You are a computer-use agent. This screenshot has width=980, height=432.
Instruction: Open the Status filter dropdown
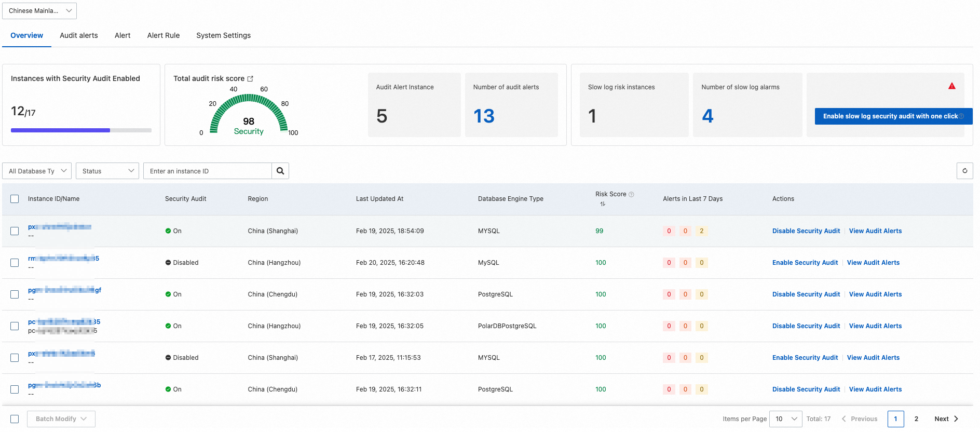(107, 171)
